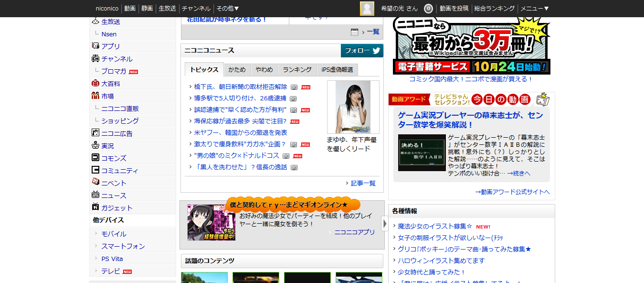Open 米ヤフー、韓国からの撤退 headline
Viewport: 644px width, 283px height.
point(241,132)
